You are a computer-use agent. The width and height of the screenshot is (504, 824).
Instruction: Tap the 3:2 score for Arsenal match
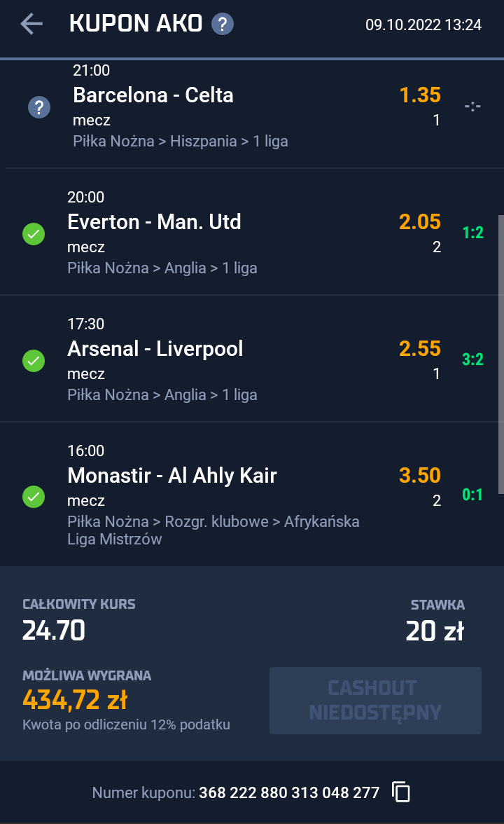coord(473,359)
